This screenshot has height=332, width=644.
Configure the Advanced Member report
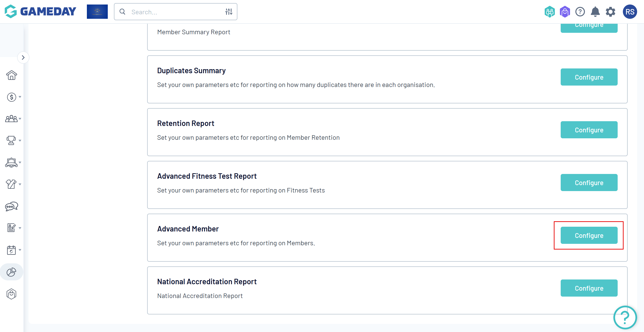coord(589,235)
